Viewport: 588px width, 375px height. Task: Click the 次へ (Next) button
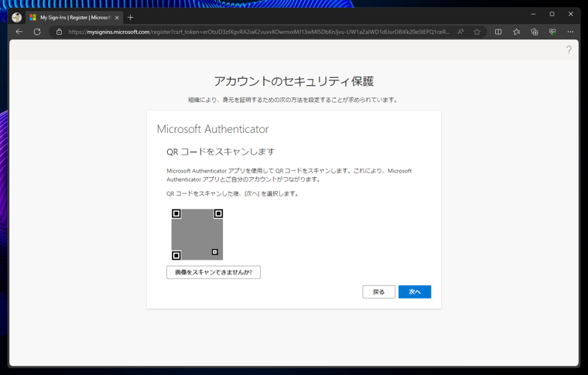pyautogui.click(x=415, y=291)
